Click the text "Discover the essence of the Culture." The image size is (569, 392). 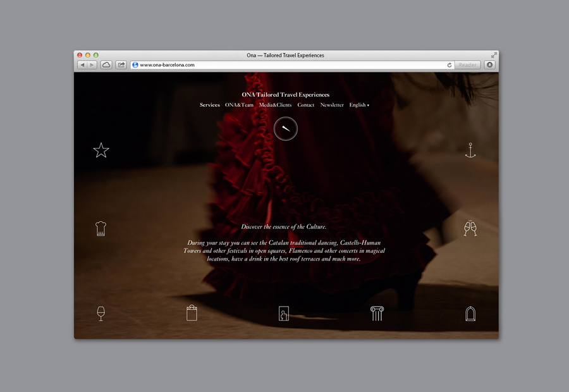click(x=284, y=227)
